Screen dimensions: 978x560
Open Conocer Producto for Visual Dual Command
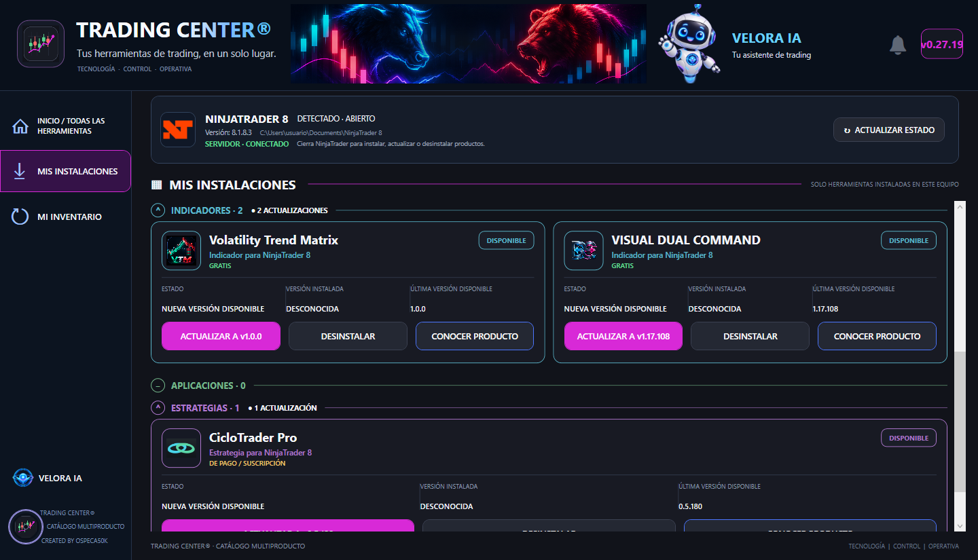[x=877, y=336]
